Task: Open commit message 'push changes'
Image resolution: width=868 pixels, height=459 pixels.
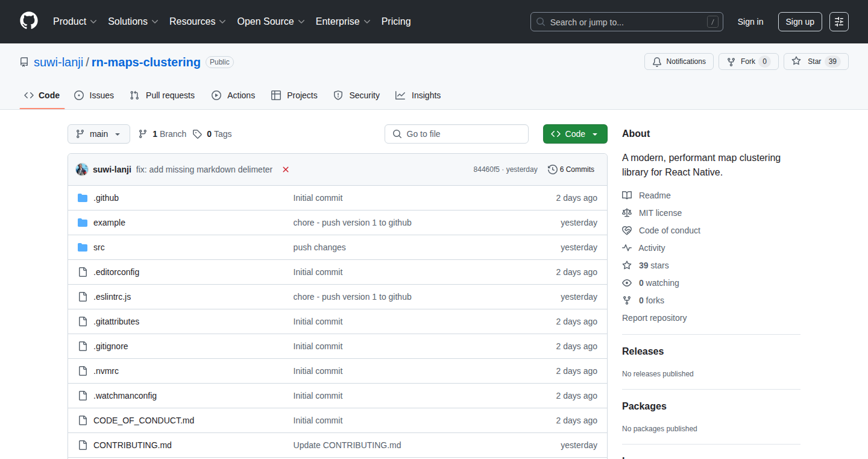Action: click(x=319, y=247)
